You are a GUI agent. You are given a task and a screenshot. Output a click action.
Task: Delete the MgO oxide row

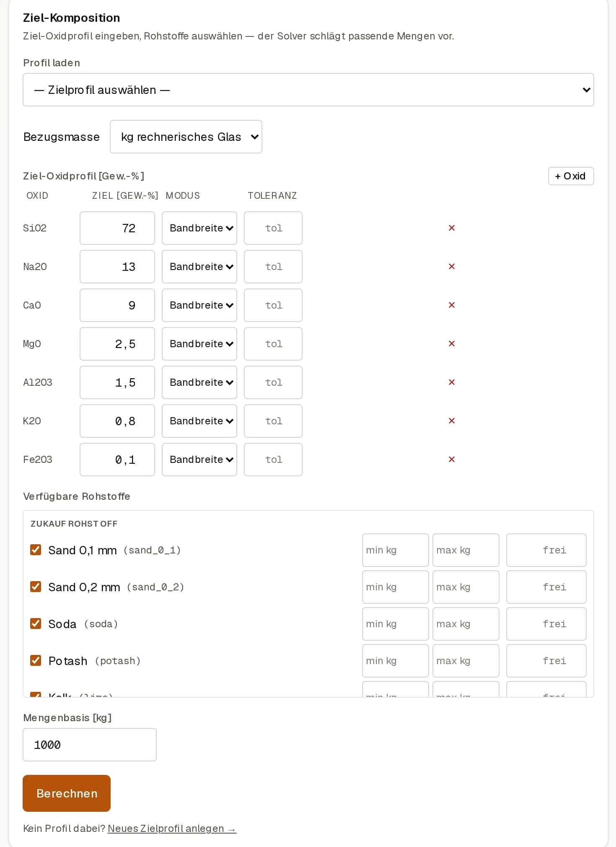(451, 344)
